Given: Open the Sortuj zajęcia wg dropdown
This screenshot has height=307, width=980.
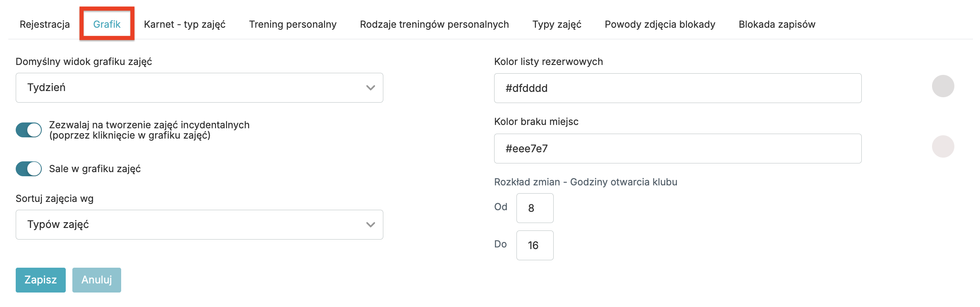Looking at the screenshot, I should point(199,225).
